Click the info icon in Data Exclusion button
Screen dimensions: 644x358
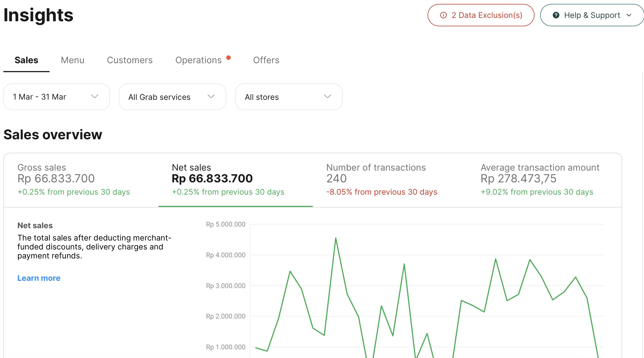coord(444,15)
